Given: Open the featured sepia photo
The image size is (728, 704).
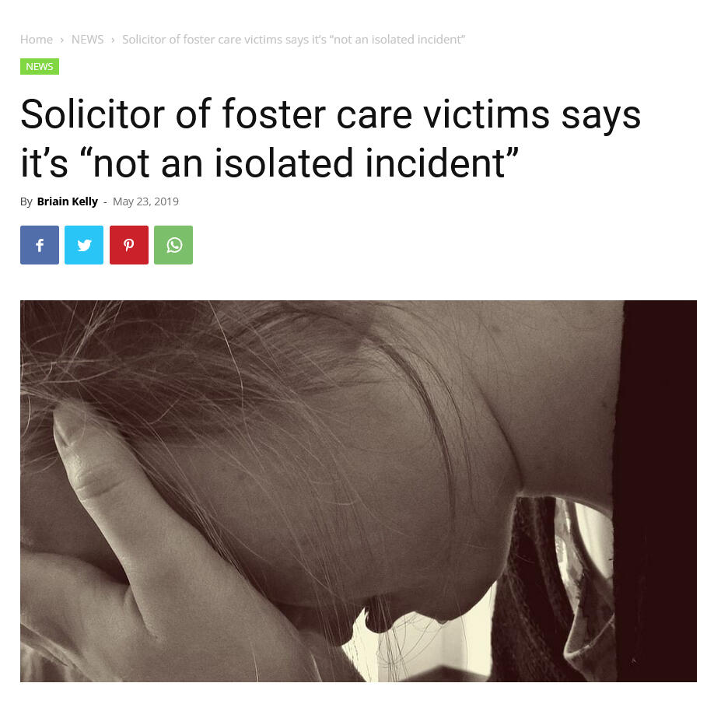Looking at the screenshot, I should [358, 491].
